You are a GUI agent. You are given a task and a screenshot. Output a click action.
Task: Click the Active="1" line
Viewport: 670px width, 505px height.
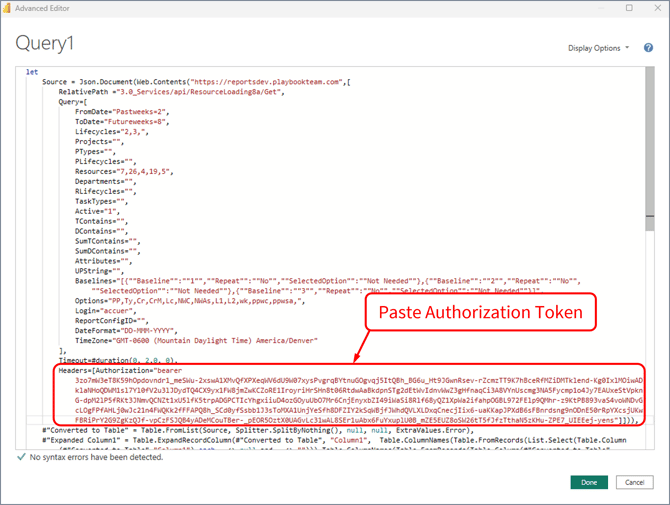pyautogui.click(x=97, y=211)
